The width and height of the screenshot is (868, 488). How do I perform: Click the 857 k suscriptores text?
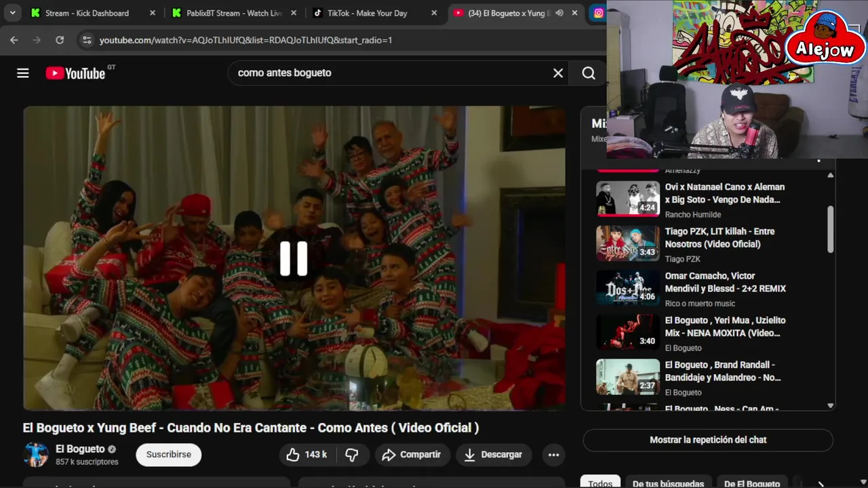point(87,462)
